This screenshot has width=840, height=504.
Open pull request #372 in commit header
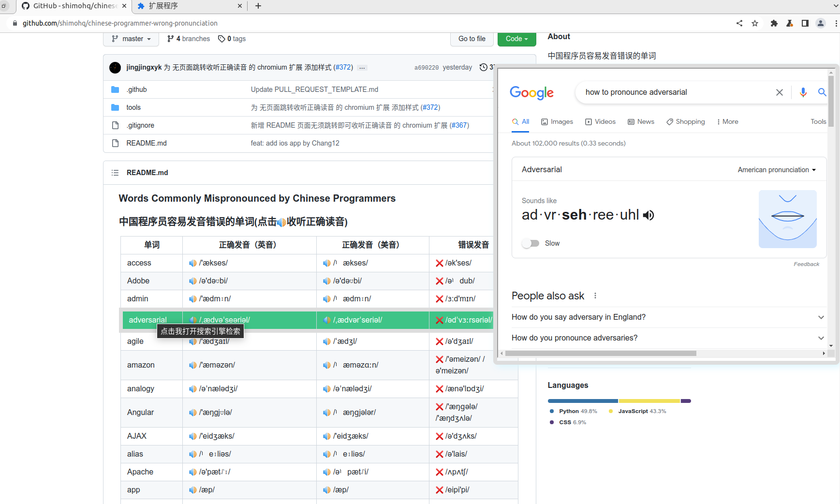[343, 67]
